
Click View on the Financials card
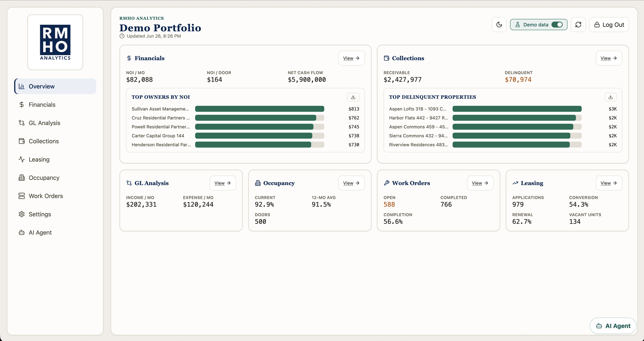click(351, 58)
